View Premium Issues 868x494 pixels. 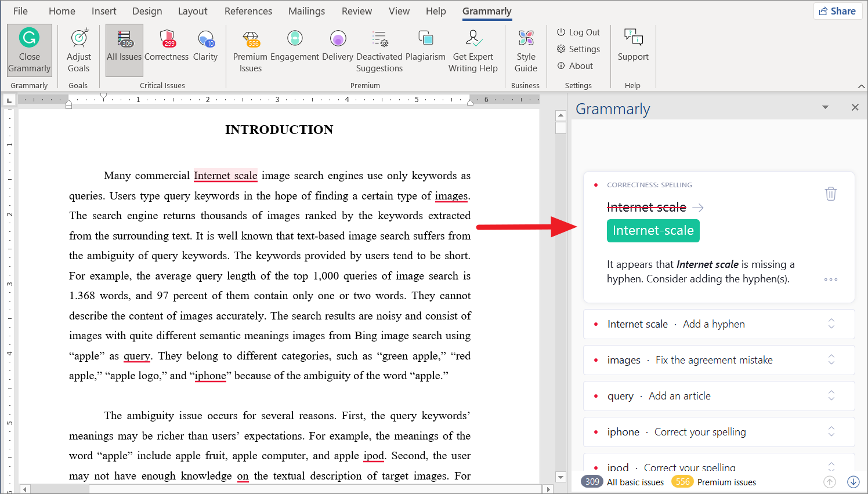pos(250,50)
